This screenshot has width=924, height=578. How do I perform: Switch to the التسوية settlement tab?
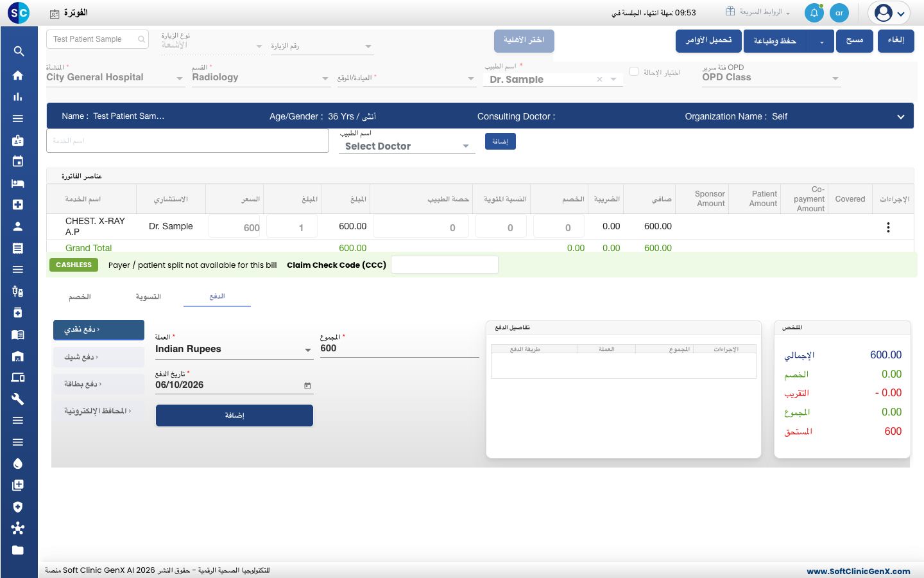click(148, 297)
